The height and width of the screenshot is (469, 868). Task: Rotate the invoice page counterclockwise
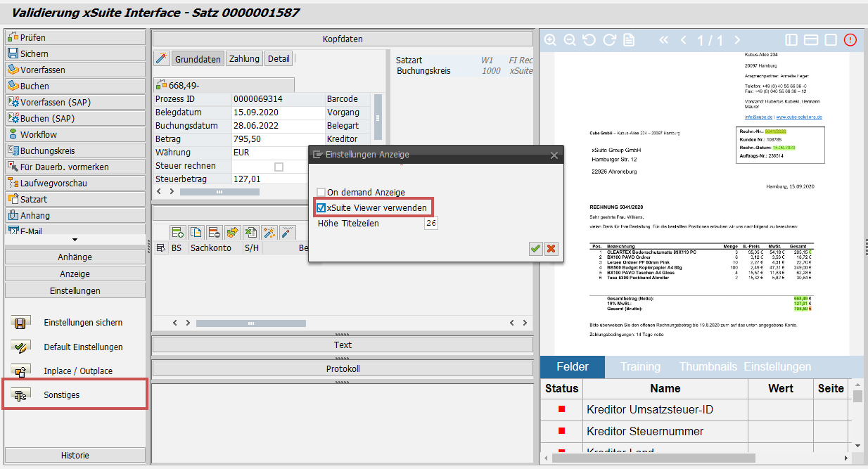click(589, 40)
